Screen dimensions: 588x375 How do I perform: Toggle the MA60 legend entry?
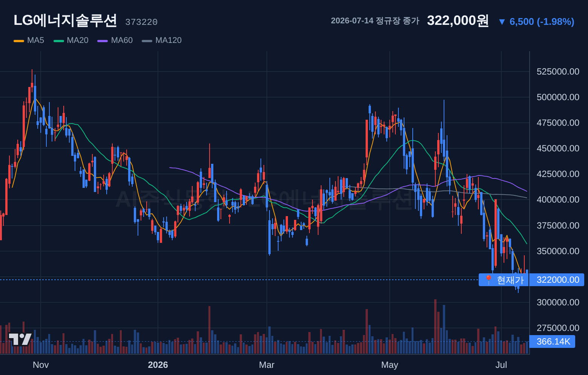(115, 40)
